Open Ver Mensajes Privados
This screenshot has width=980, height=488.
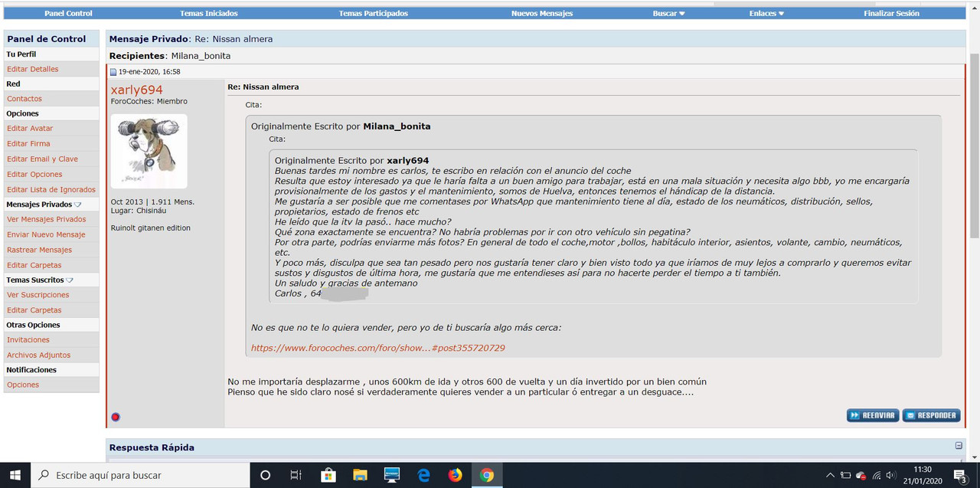[47, 219]
